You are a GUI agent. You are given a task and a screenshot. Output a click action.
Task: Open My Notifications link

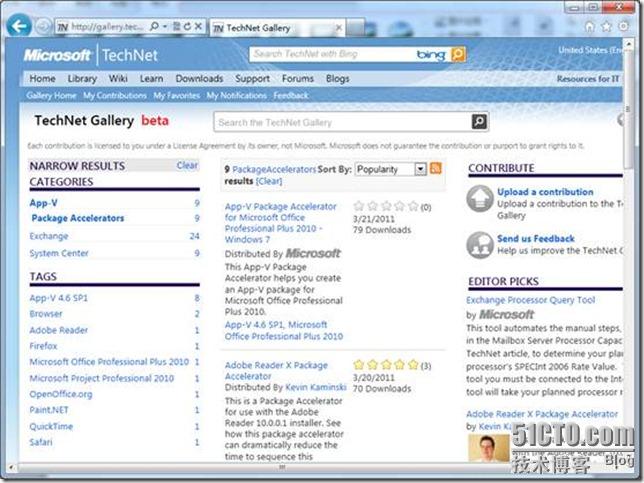click(x=237, y=96)
